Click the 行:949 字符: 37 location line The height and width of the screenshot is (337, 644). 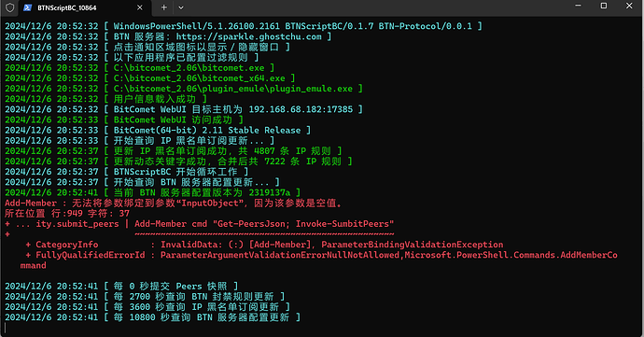(67, 213)
